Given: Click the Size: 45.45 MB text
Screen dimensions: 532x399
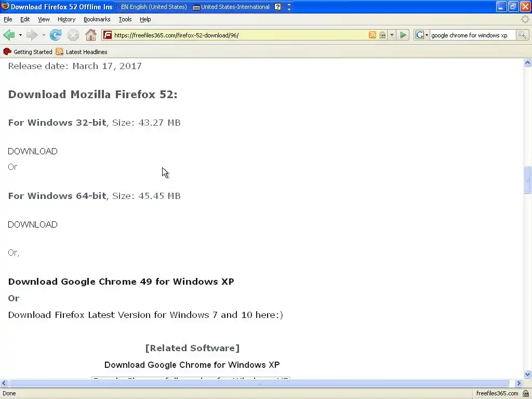Looking at the screenshot, I should coord(146,196).
